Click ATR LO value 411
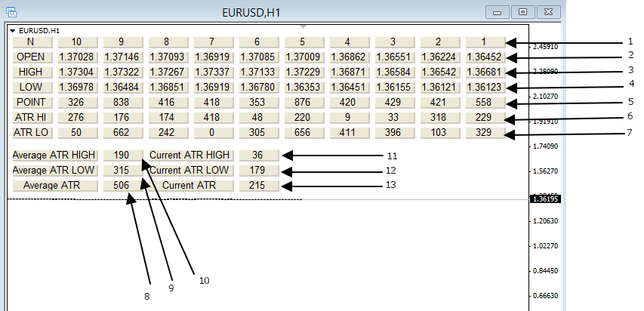This screenshot has height=311, width=644. pos(350,133)
